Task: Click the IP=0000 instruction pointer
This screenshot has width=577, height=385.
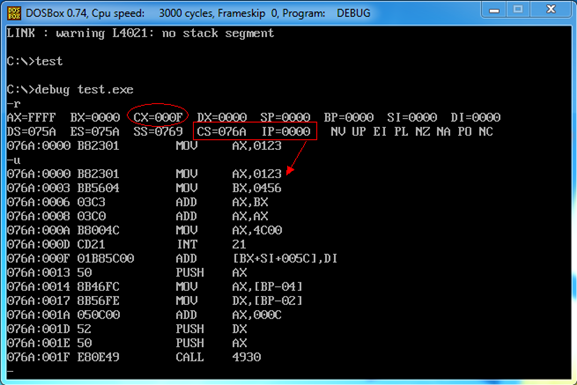Action: (286, 131)
